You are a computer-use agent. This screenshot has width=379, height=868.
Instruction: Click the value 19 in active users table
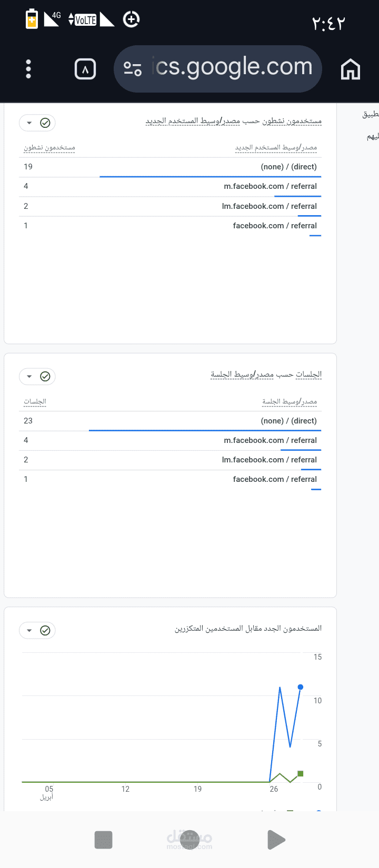pyautogui.click(x=28, y=167)
